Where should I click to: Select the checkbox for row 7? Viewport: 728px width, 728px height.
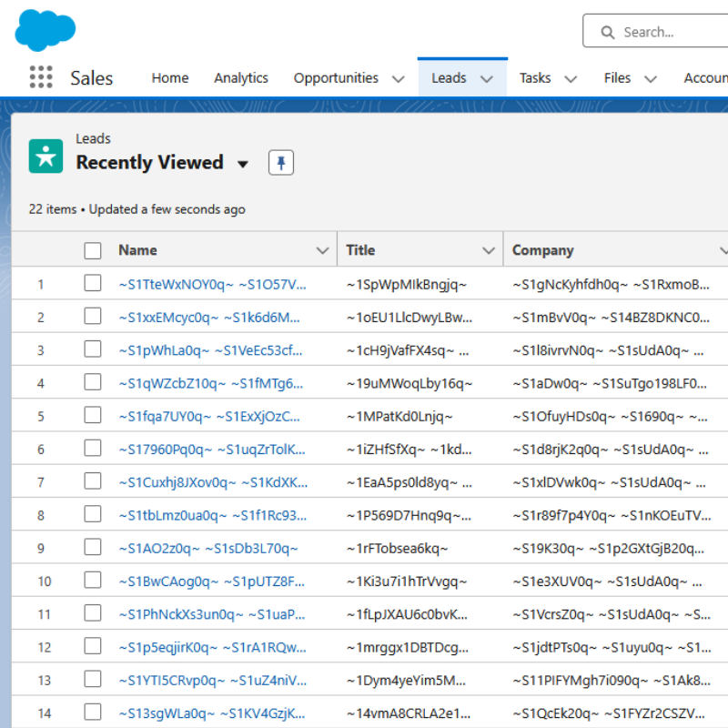[x=93, y=480]
